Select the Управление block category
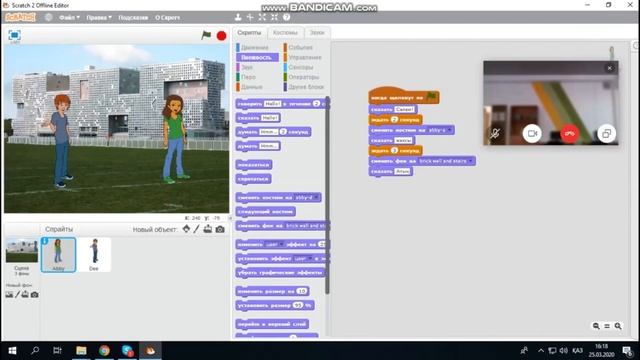 [305, 58]
